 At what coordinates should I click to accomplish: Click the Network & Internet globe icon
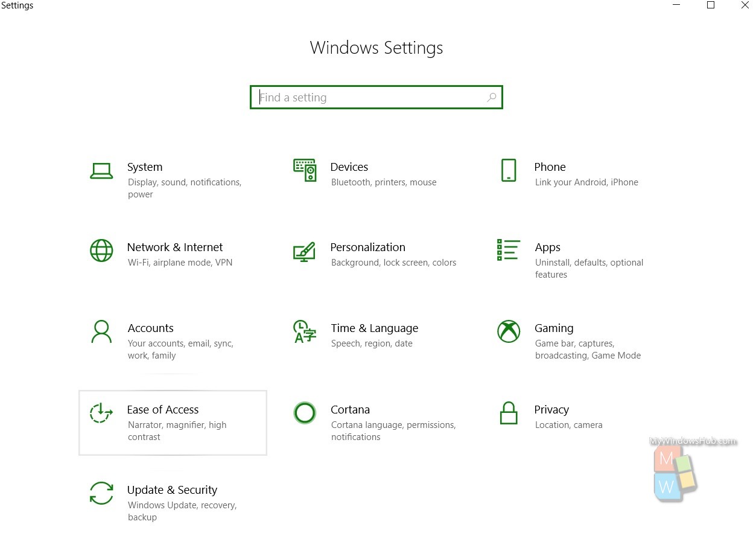[x=101, y=251]
